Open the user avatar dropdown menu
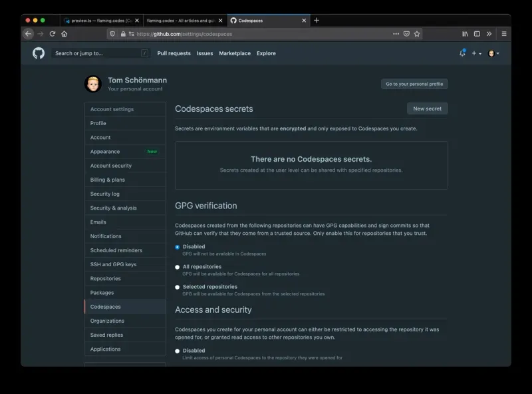 pyautogui.click(x=493, y=53)
